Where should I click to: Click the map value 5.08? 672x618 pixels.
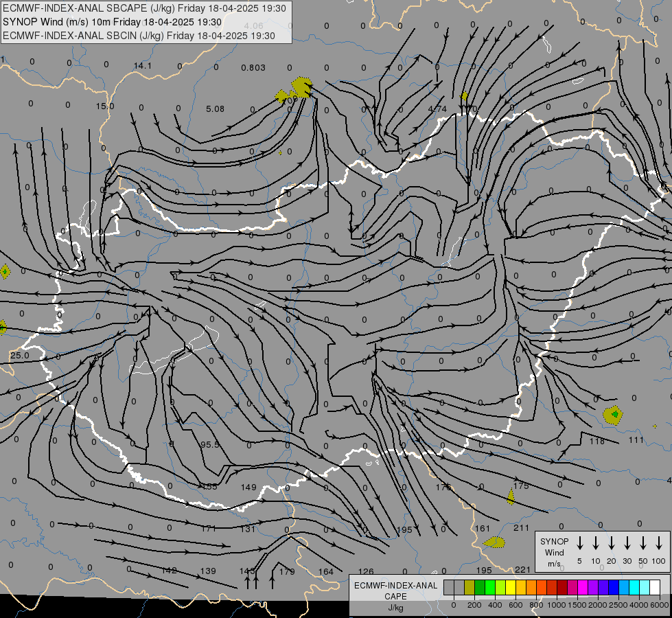(215, 108)
